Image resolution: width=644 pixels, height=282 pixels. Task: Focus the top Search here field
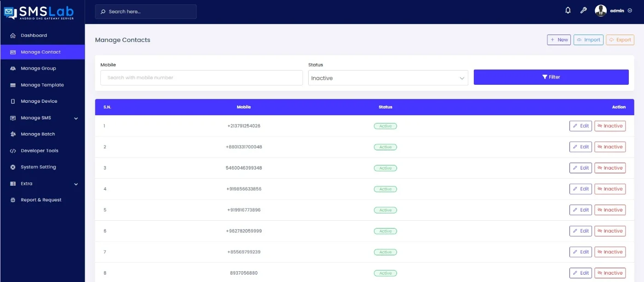(146, 12)
